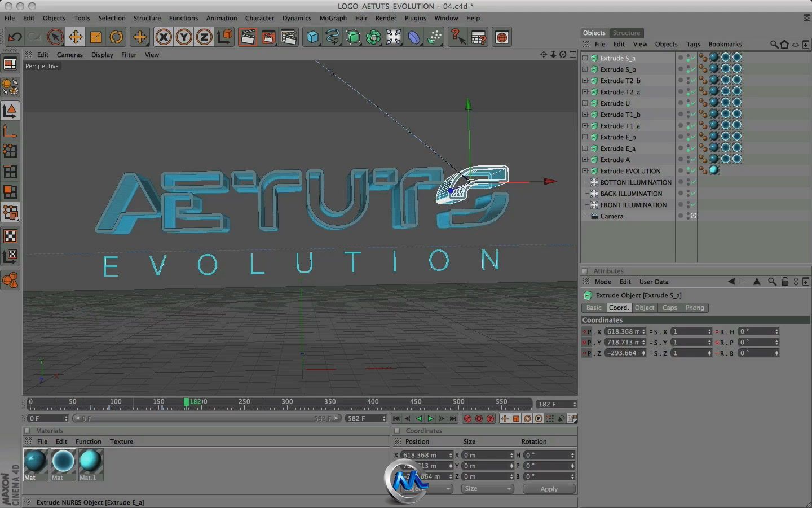The height and width of the screenshot is (508, 812).
Task: Click the Undo arrow in the toolbar
Action: 15,37
